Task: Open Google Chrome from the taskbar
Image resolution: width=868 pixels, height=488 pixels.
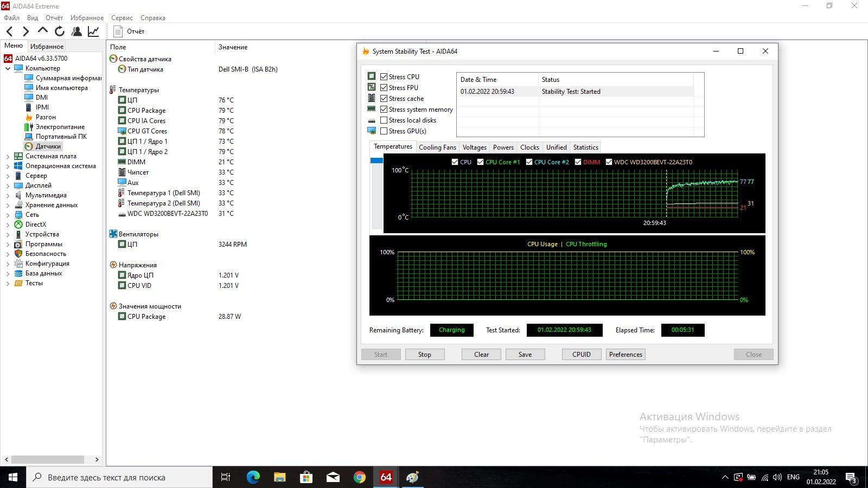Action: pos(360,477)
